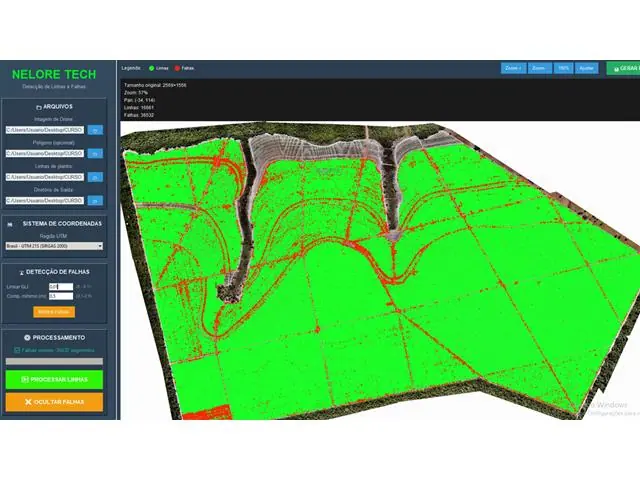Click the Limiar GLI input field
The image size is (640, 480).
pyautogui.click(x=60, y=287)
